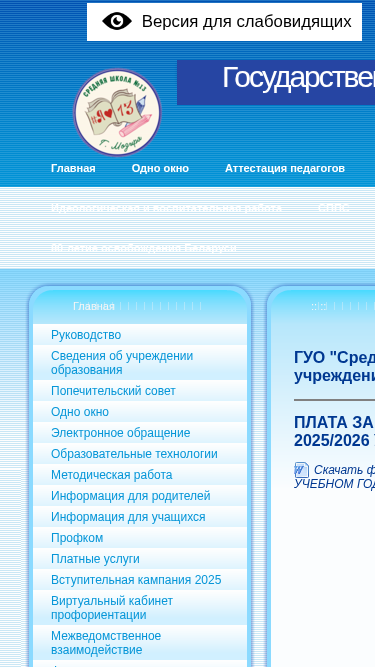Click the Word document icon beside Скачать
The width and height of the screenshot is (375, 667).
point(301,470)
